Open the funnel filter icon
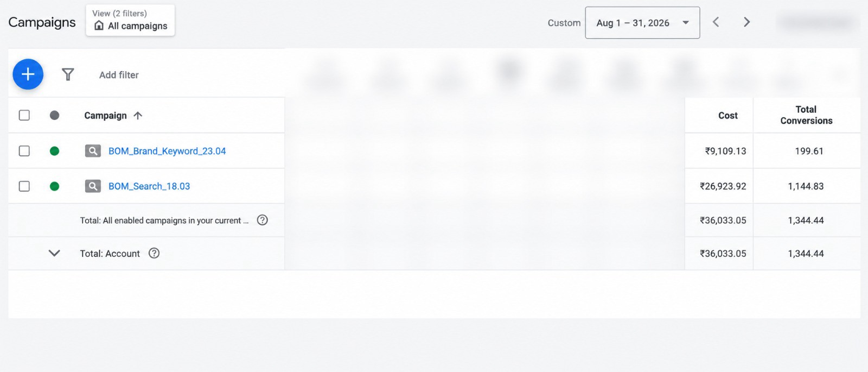Screen dimensions: 868x372 pos(68,74)
